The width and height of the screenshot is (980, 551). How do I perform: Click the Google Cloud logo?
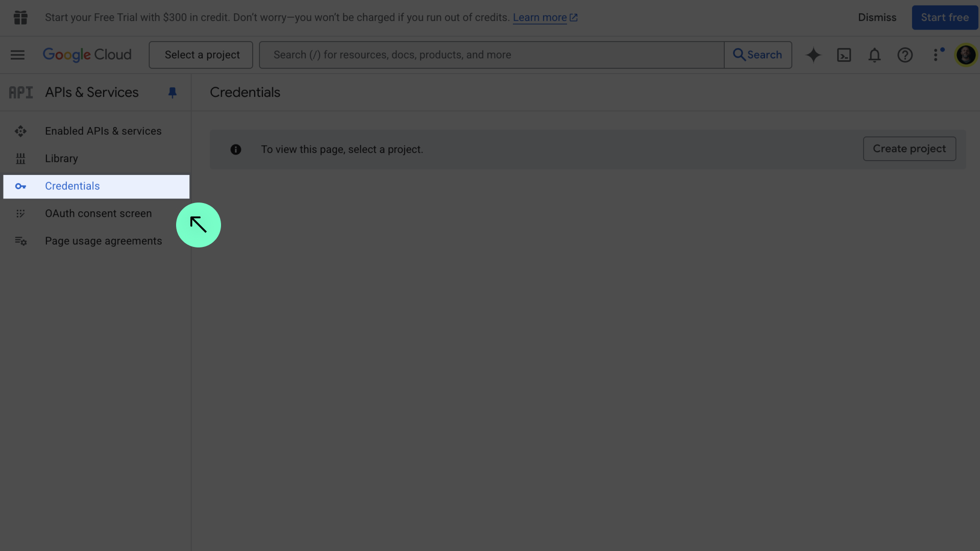[87, 55]
